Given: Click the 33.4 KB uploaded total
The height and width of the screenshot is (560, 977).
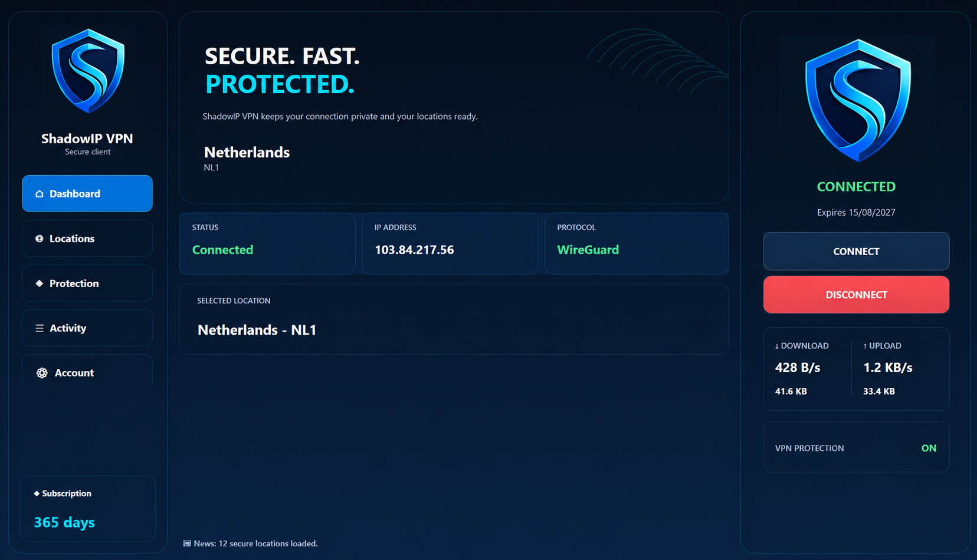Looking at the screenshot, I should tap(879, 391).
